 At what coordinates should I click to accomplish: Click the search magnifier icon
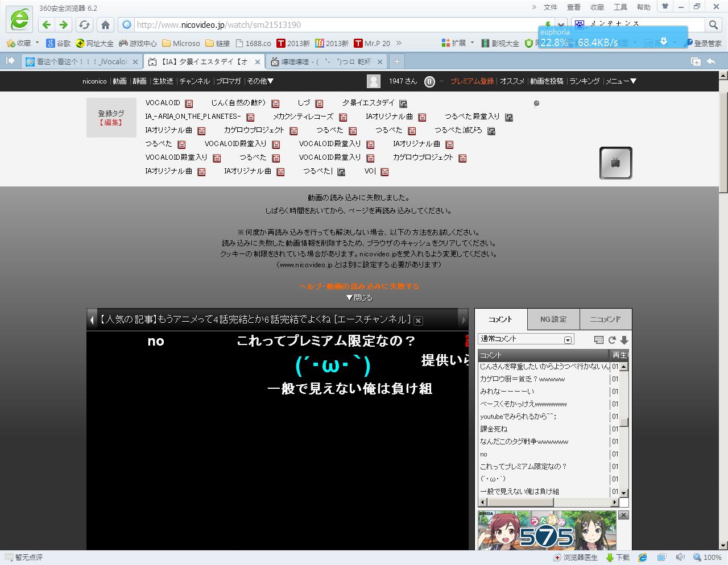713,24
